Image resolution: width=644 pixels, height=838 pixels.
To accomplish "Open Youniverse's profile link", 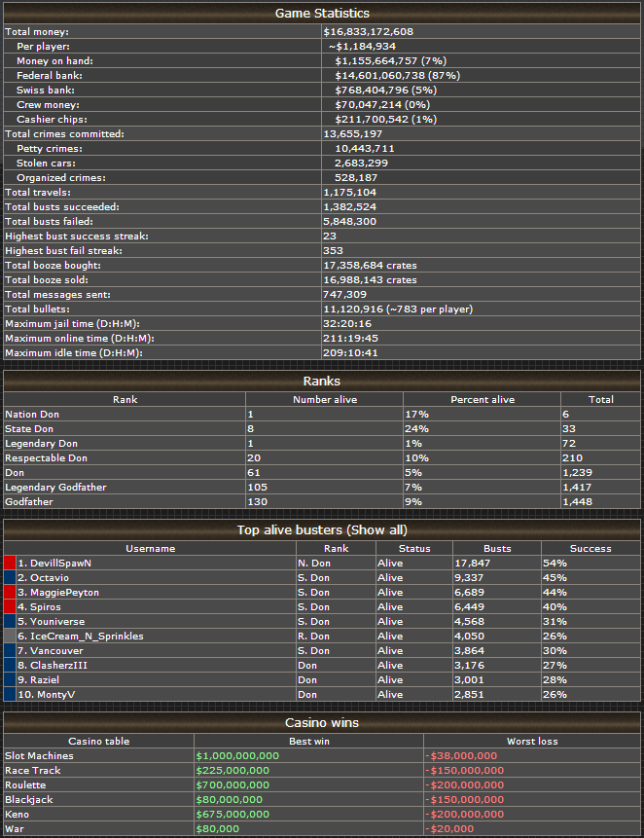I will [x=57, y=622].
